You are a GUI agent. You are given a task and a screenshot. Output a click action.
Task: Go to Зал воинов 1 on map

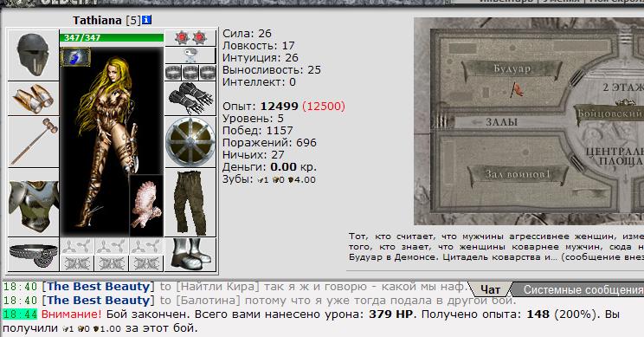[x=518, y=174]
